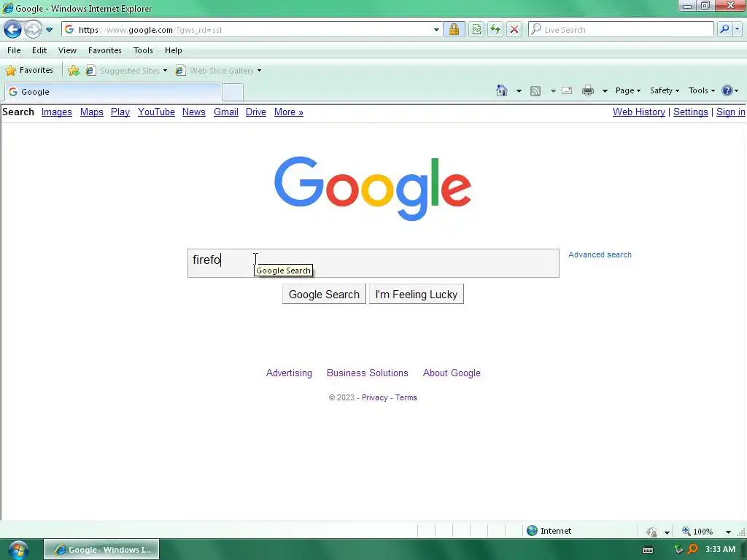Open the More » link
747x560 pixels.
pos(289,112)
